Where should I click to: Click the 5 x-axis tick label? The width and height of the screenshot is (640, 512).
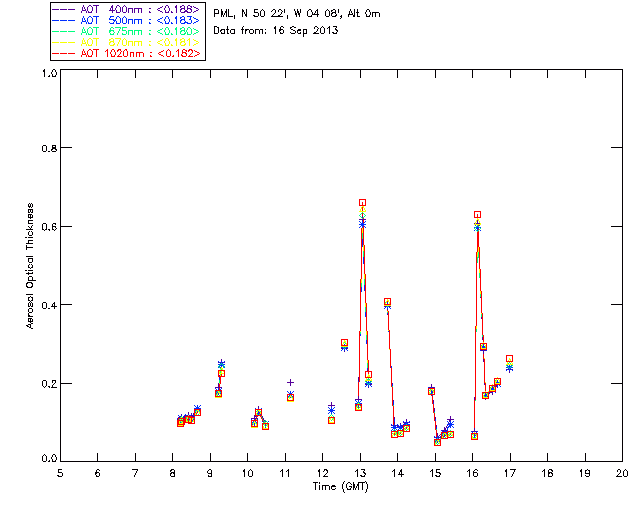[60, 473]
